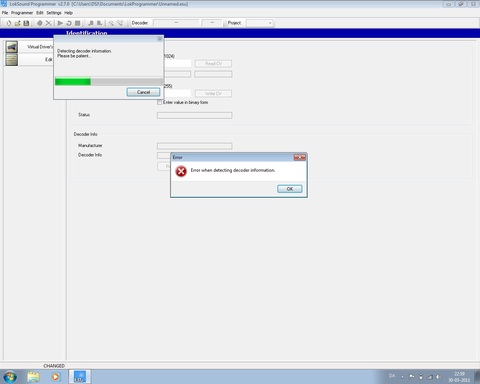The height and width of the screenshot is (384, 480).
Task: Click the LokProgrammer taskbar button
Action: coord(80,377)
